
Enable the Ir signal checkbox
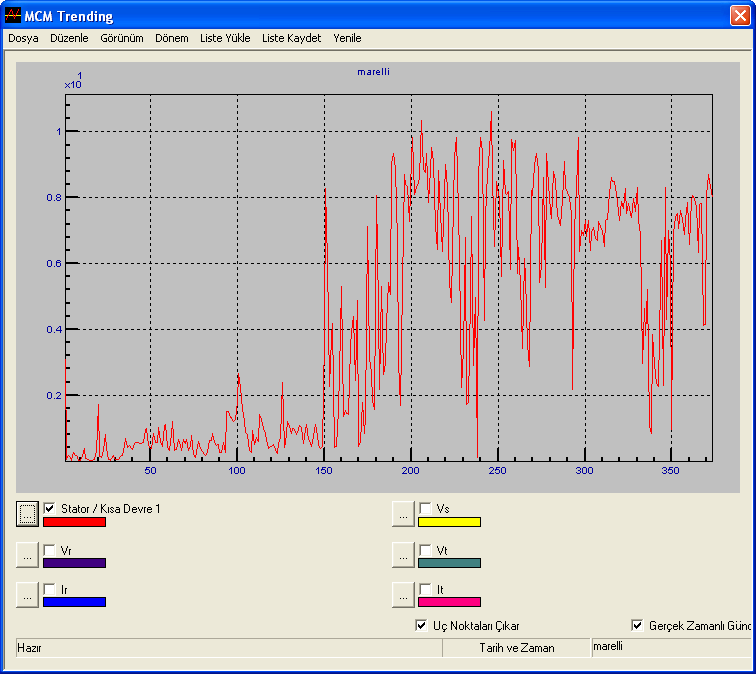(49, 589)
